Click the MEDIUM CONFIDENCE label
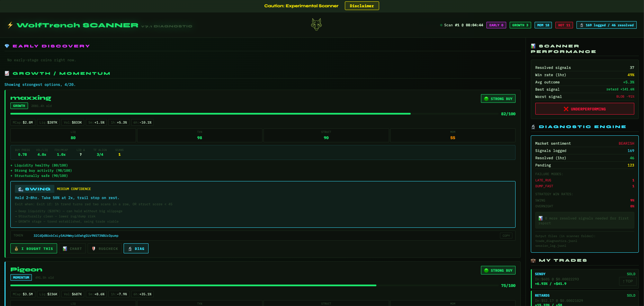 click(x=74, y=189)
